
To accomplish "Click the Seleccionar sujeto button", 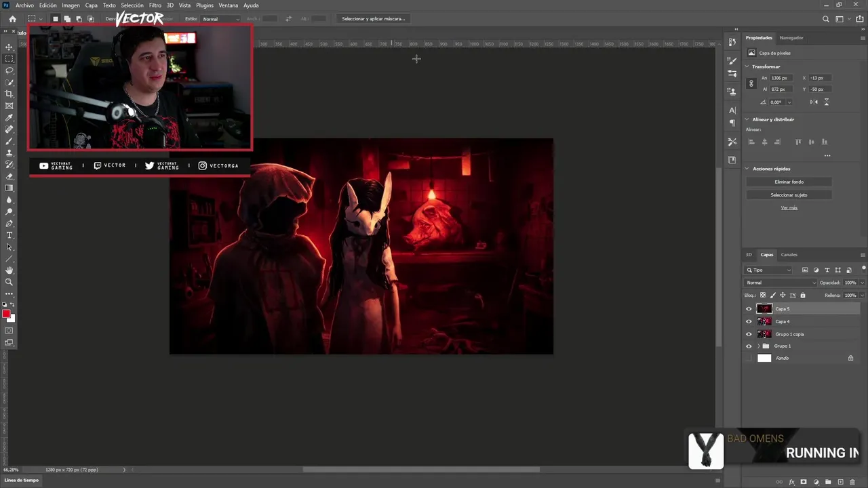I will point(789,195).
